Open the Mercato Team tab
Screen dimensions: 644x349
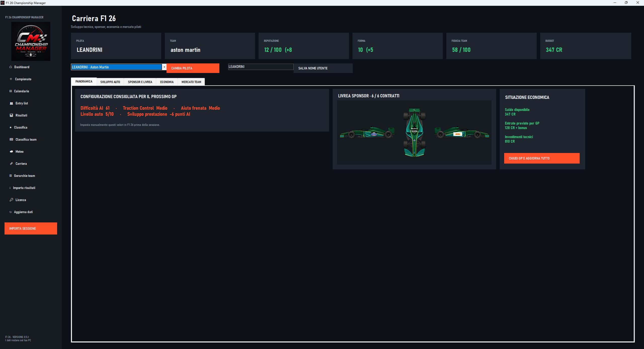pyautogui.click(x=191, y=82)
